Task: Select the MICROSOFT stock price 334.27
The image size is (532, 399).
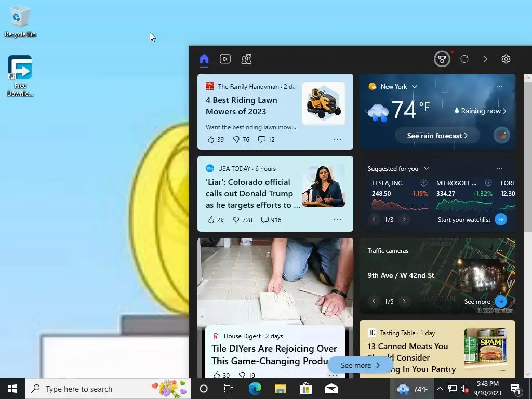Action: pyautogui.click(x=445, y=193)
